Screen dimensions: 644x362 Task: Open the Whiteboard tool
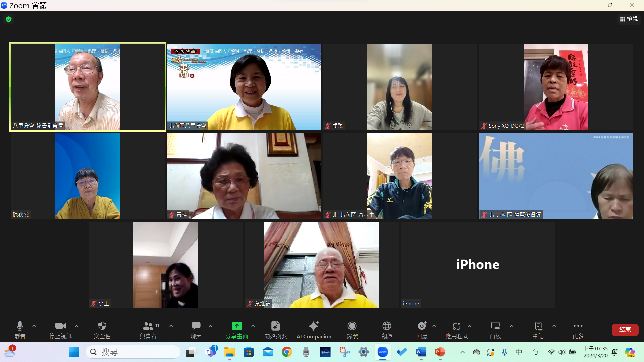[495, 326]
